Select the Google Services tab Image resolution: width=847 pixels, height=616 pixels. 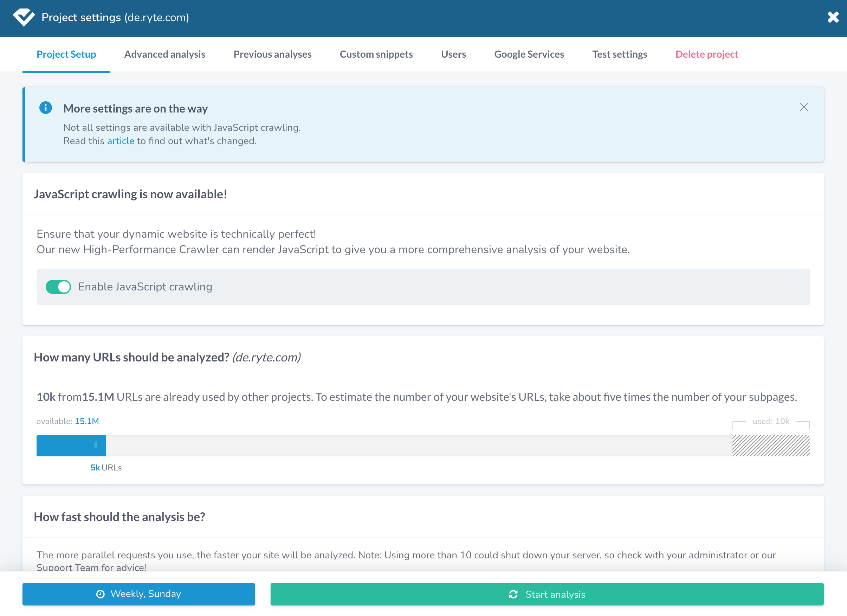click(x=529, y=54)
